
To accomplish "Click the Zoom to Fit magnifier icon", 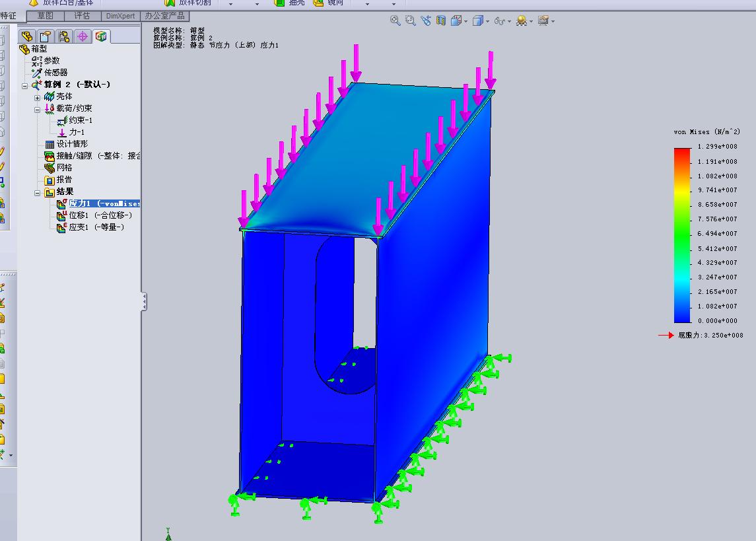I will tap(395, 20).
